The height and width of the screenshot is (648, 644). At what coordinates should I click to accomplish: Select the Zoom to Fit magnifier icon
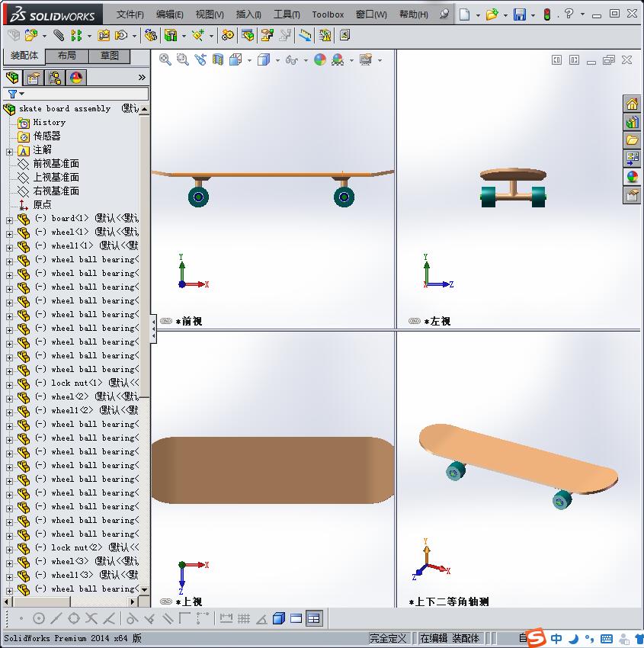(165, 60)
